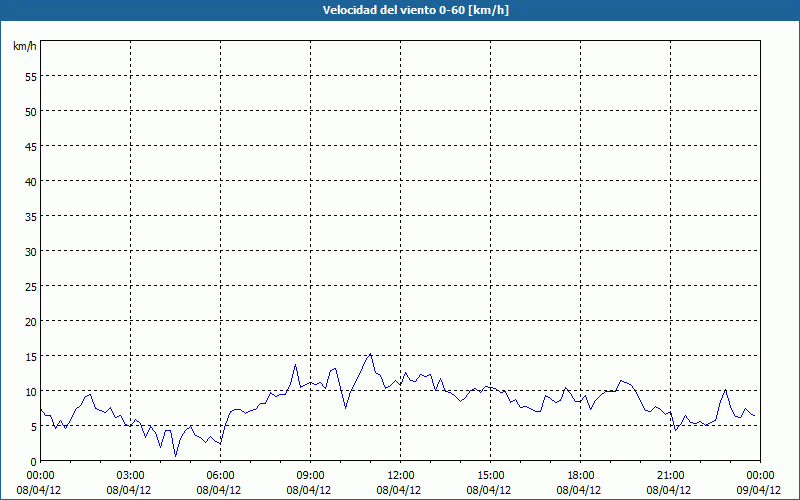Click the 06:00 time label
This screenshot has width=800, height=500.
[x=220, y=476]
